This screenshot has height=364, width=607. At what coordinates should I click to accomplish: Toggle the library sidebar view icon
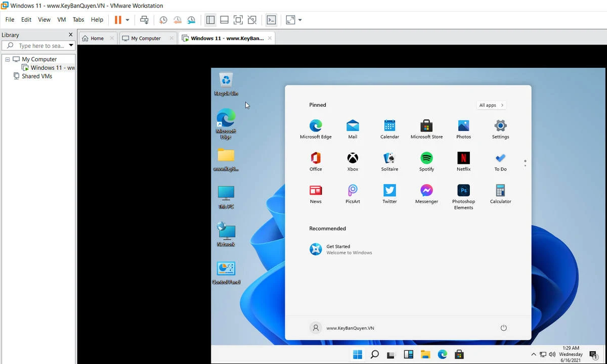coord(210,20)
